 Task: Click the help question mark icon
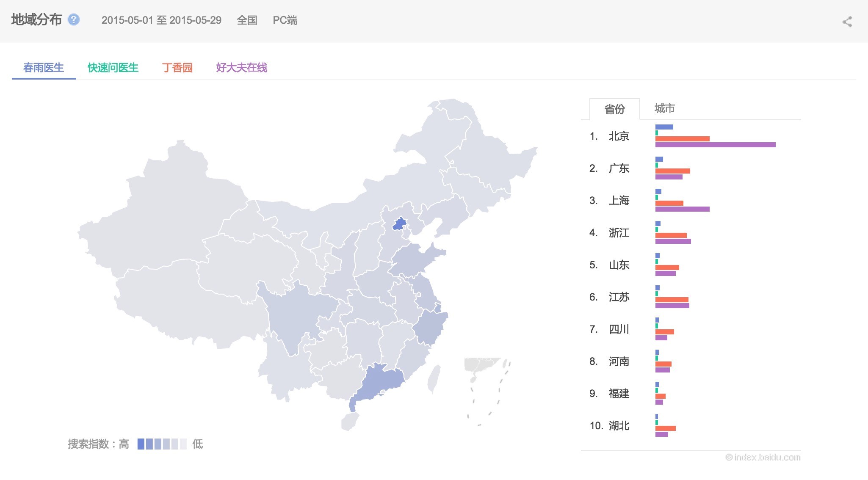tap(74, 20)
